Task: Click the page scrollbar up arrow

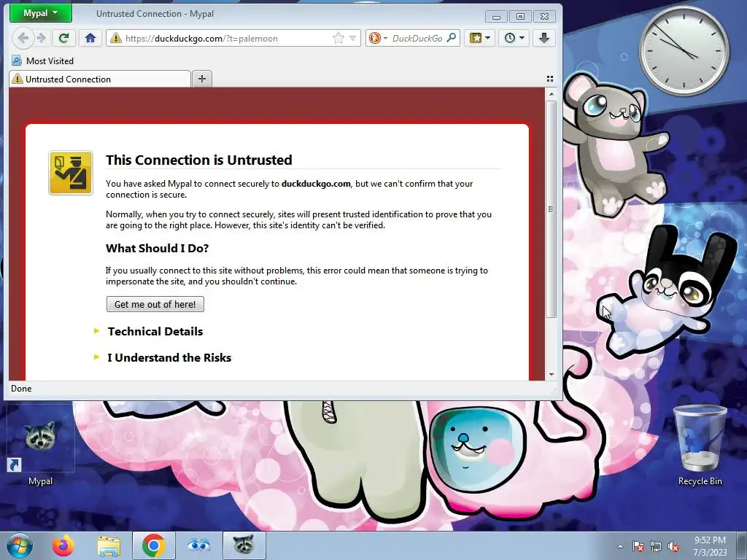Action: [x=551, y=94]
